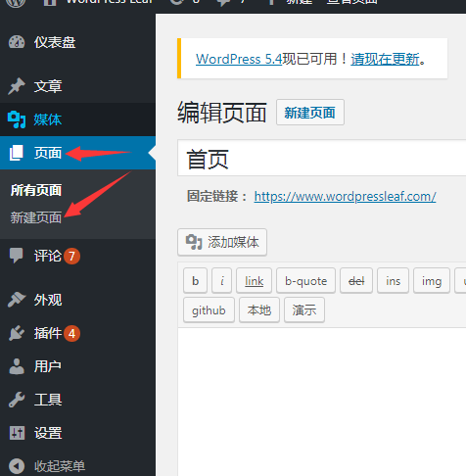Click the Users person icon
The width and height of the screenshot is (466, 476).
click(x=17, y=366)
